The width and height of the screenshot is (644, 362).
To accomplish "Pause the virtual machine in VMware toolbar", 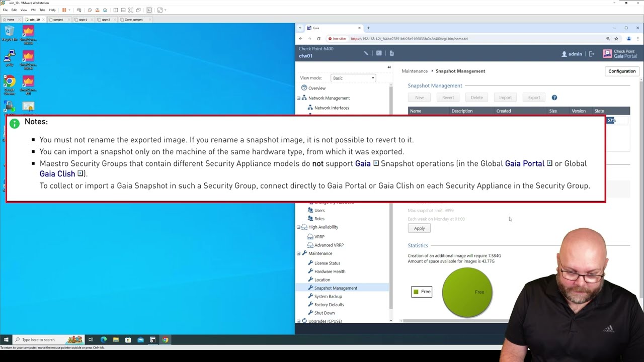I will [64, 10].
